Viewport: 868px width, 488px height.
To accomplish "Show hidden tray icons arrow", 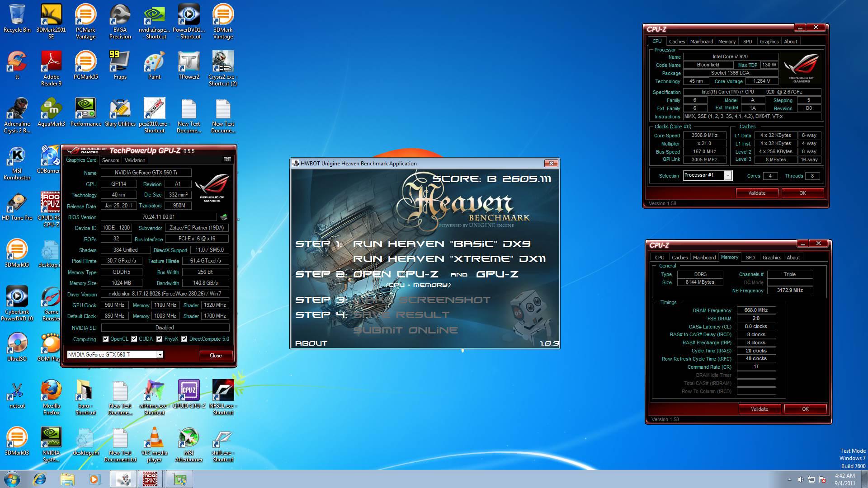I will (789, 479).
